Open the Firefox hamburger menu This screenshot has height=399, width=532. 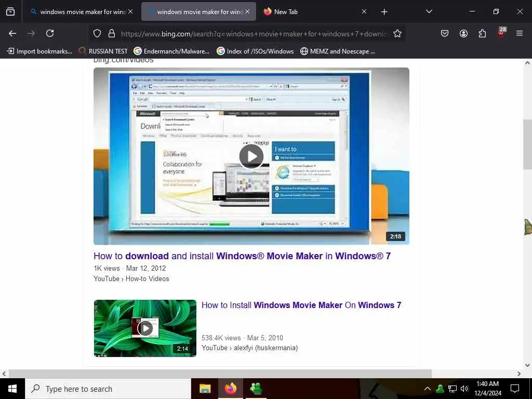[x=520, y=33]
